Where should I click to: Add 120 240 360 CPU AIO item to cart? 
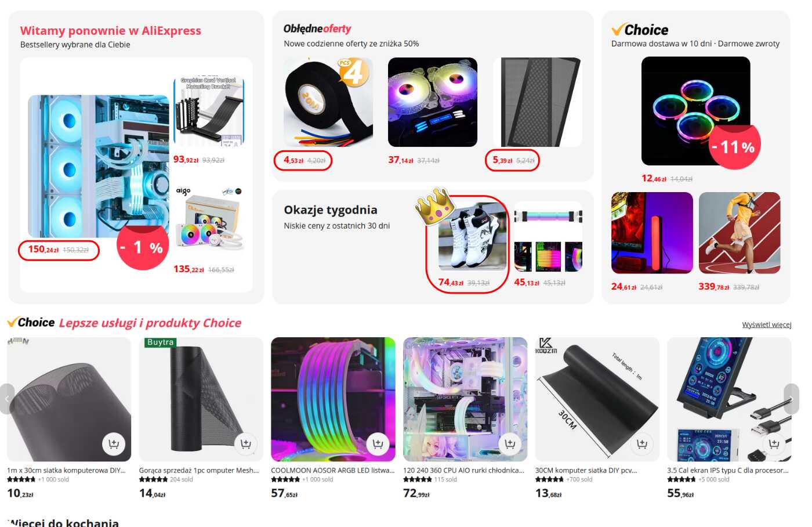[x=510, y=444]
